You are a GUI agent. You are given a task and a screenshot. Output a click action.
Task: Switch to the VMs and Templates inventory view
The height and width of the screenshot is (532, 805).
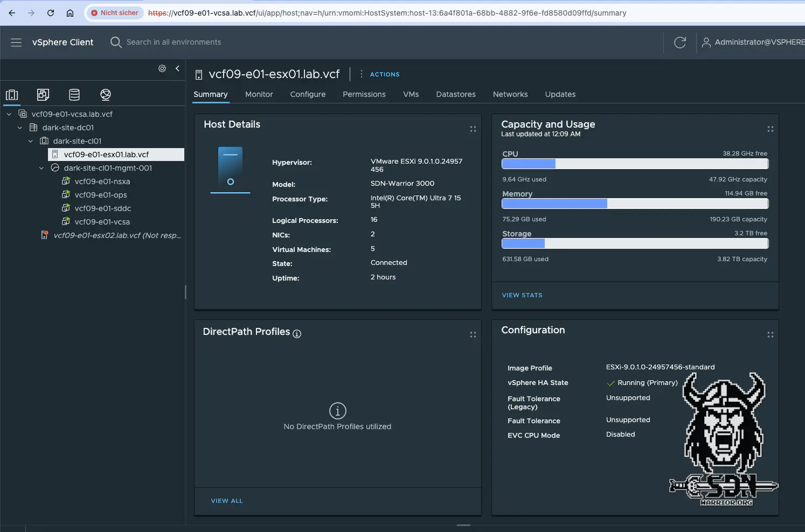43,94
